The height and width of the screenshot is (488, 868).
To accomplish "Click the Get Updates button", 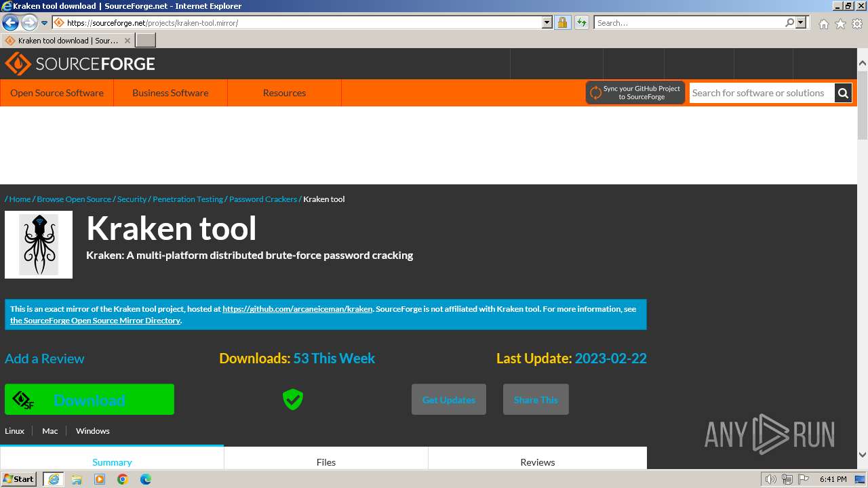I will coord(449,400).
